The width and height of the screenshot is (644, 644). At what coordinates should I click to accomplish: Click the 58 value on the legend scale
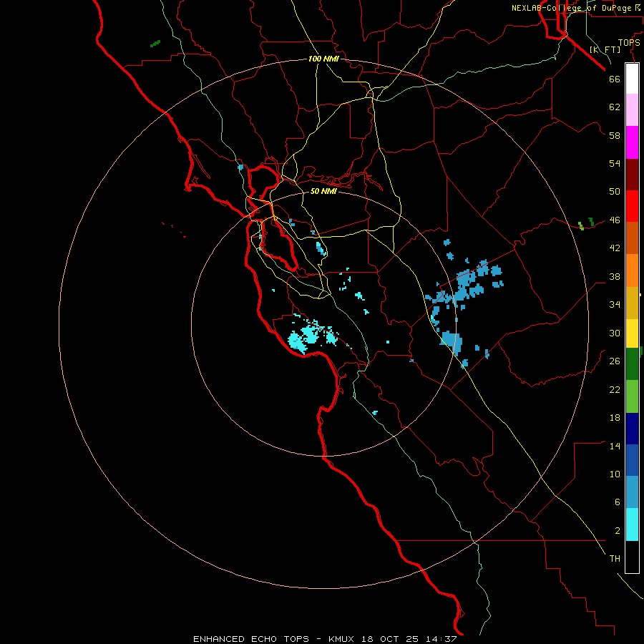pyautogui.click(x=615, y=135)
